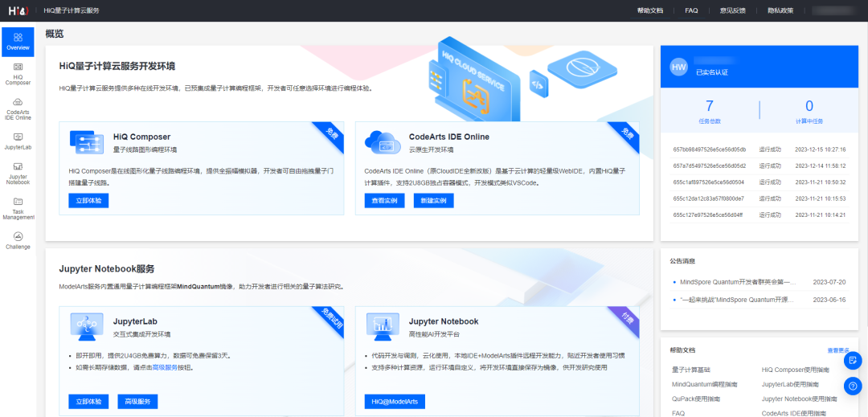Screen dimensions: 868x417
Task: Click the floating feedback note icon
Action: coord(853,360)
